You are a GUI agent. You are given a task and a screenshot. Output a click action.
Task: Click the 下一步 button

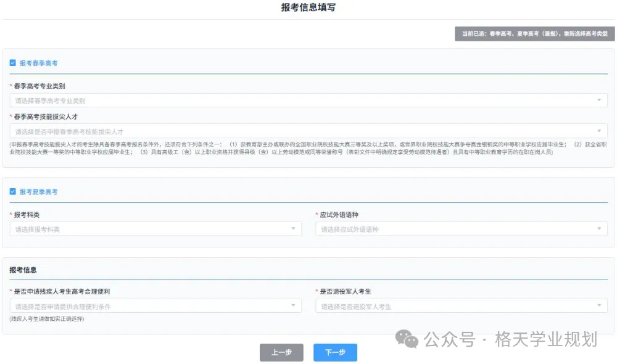coord(335,352)
